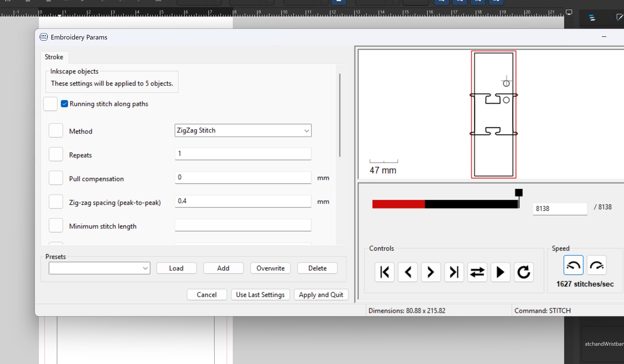Viewport: 624px width, 364px height.
Task: Jump to last stitch in Controls
Action: [x=454, y=272]
